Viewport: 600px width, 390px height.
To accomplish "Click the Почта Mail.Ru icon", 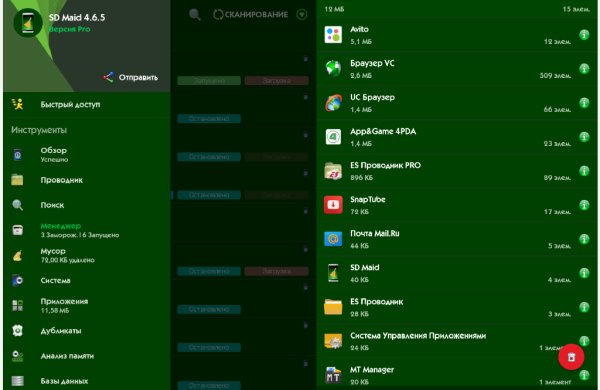I will (x=333, y=239).
